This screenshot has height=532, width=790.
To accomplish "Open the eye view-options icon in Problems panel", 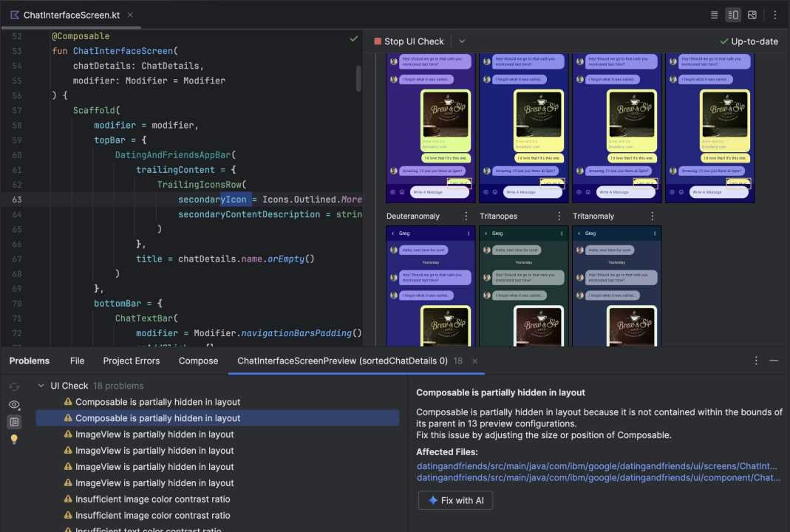I will (14, 404).
